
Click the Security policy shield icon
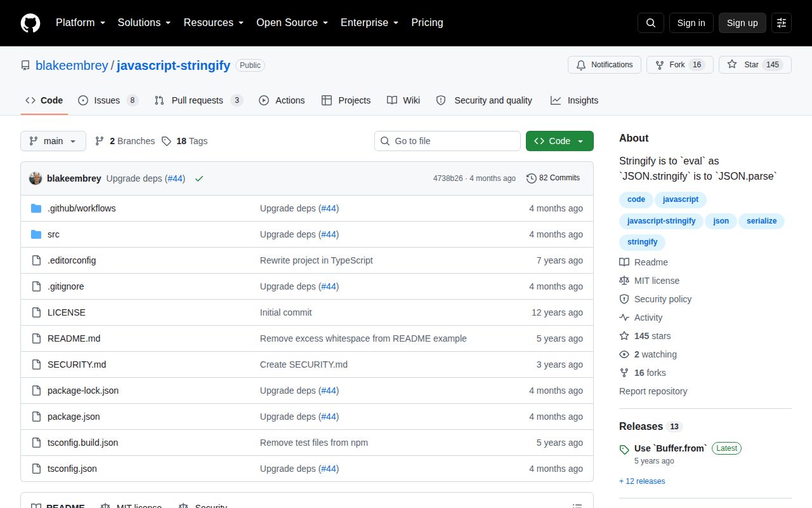pyautogui.click(x=624, y=299)
